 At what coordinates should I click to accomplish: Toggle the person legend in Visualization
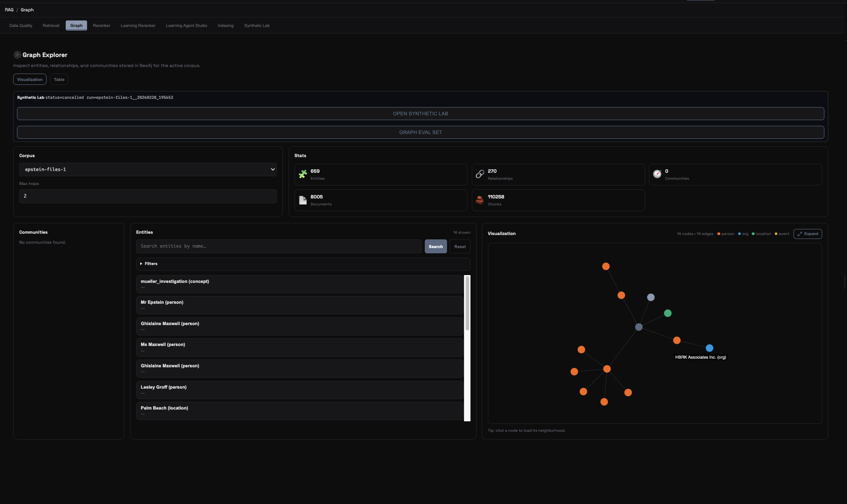[x=725, y=234]
